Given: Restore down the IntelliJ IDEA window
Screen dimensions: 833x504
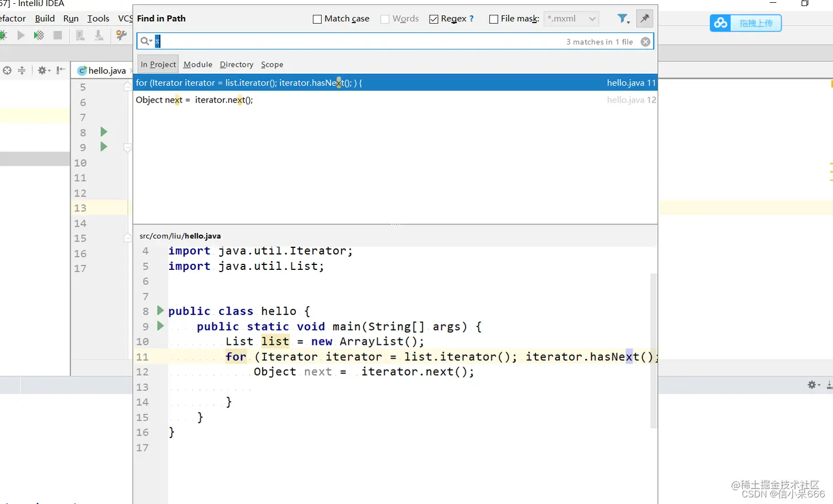Looking at the screenshot, I should pyautogui.click(x=805, y=3).
